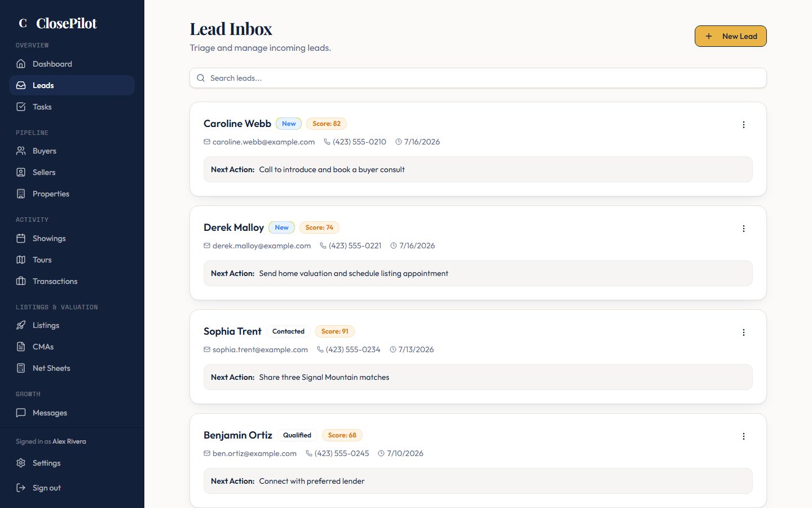
Task: Click the phone icon beside (423) 555-0221
Action: [323, 246]
